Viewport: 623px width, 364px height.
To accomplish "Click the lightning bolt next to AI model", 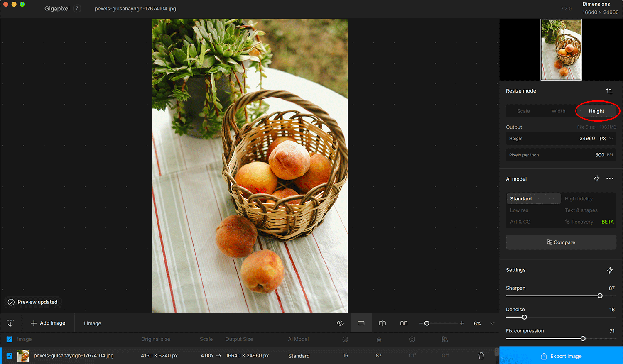I will pos(597,178).
